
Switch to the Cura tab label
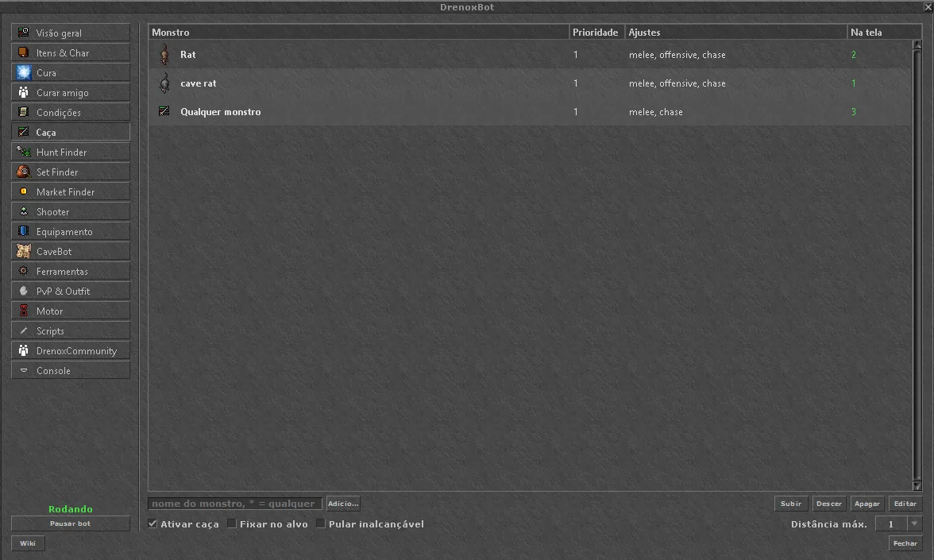pos(46,73)
